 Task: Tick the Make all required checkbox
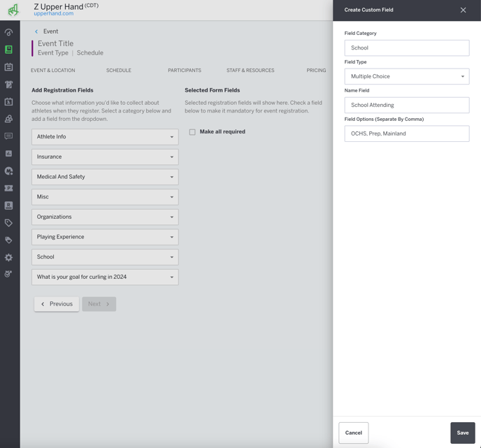click(192, 132)
